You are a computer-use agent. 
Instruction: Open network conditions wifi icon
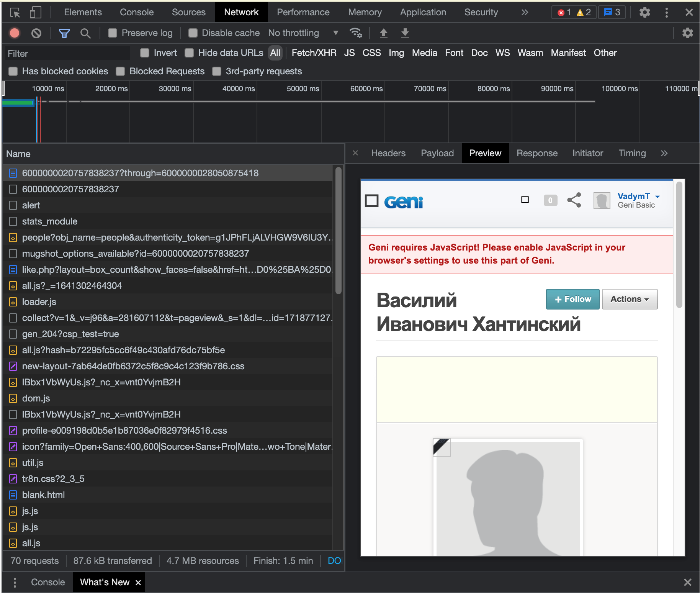click(x=356, y=33)
